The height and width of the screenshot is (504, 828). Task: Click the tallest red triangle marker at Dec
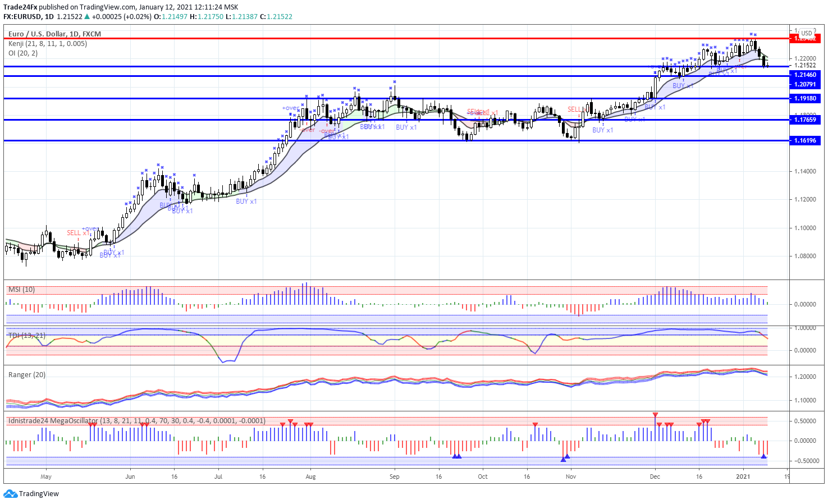(655, 415)
